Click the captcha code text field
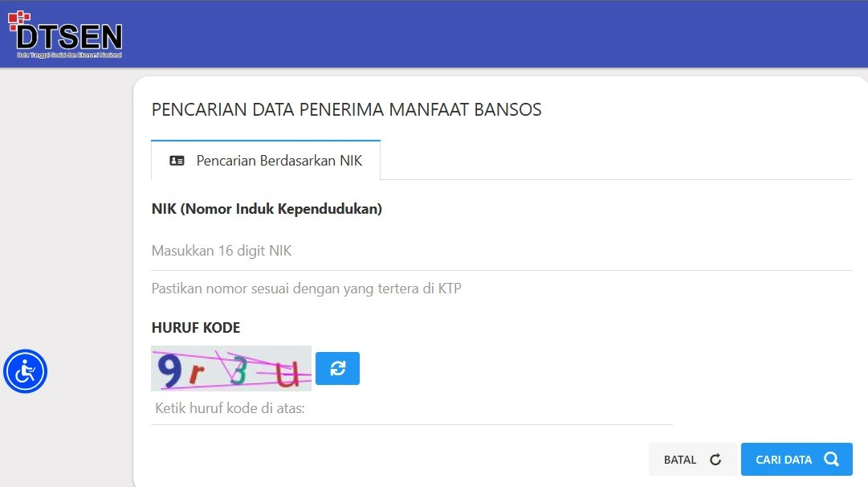The height and width of the screenshot is (487, 868). [412, 409]
